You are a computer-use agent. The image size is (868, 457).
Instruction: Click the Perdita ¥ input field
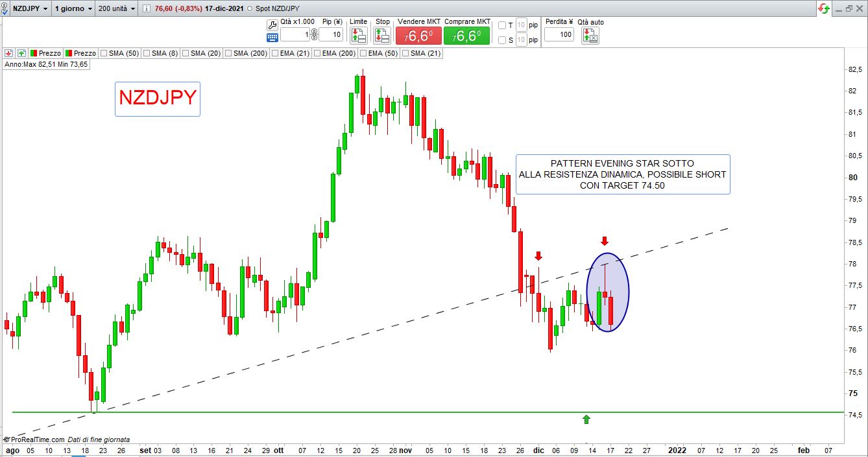click(x=559, y=34)
